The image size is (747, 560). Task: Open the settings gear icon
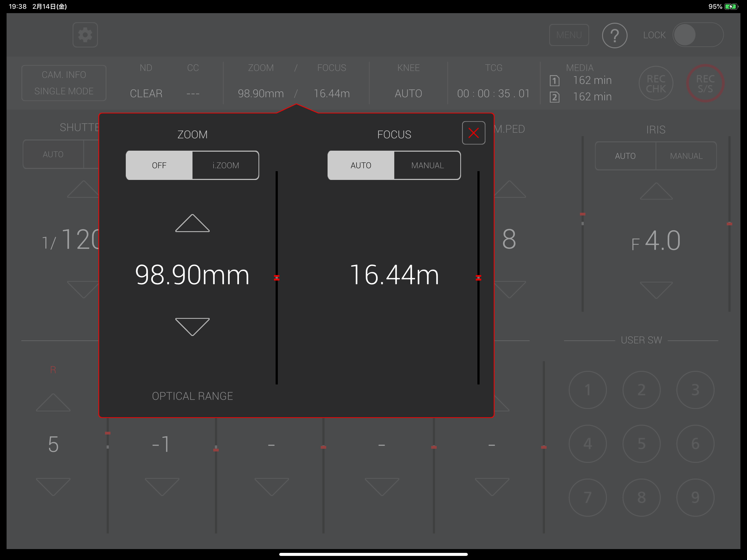(x=85, y=35)
